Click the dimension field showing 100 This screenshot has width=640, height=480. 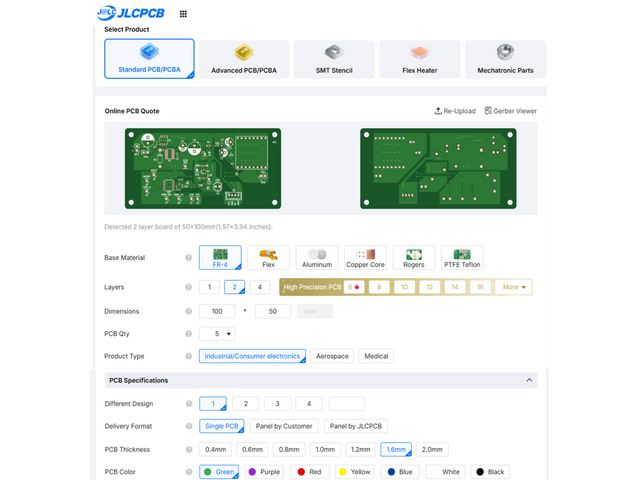217,311
